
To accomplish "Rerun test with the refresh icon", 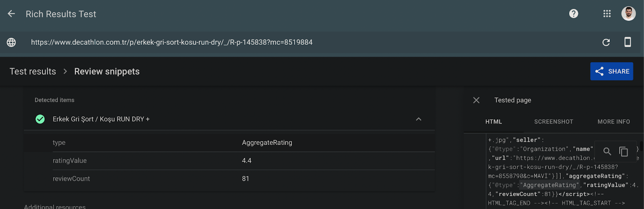I will pyautogui.click(x=606, y=42).
